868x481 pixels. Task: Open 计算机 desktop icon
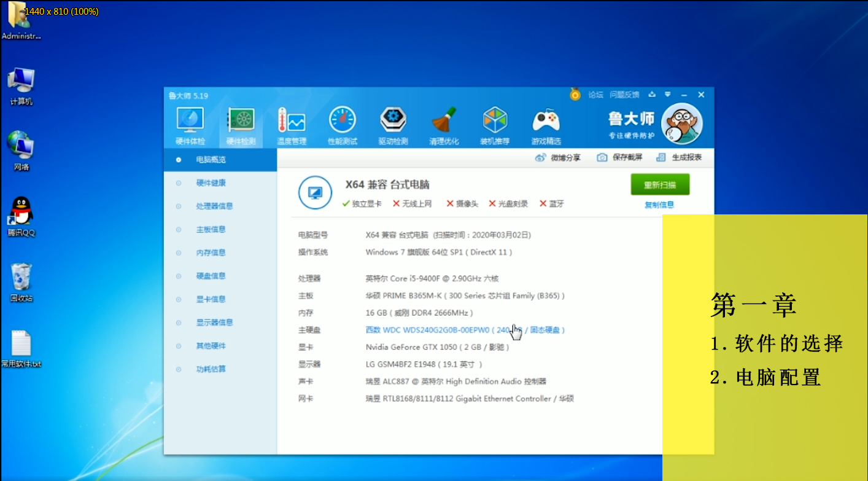tap(21, 87)
